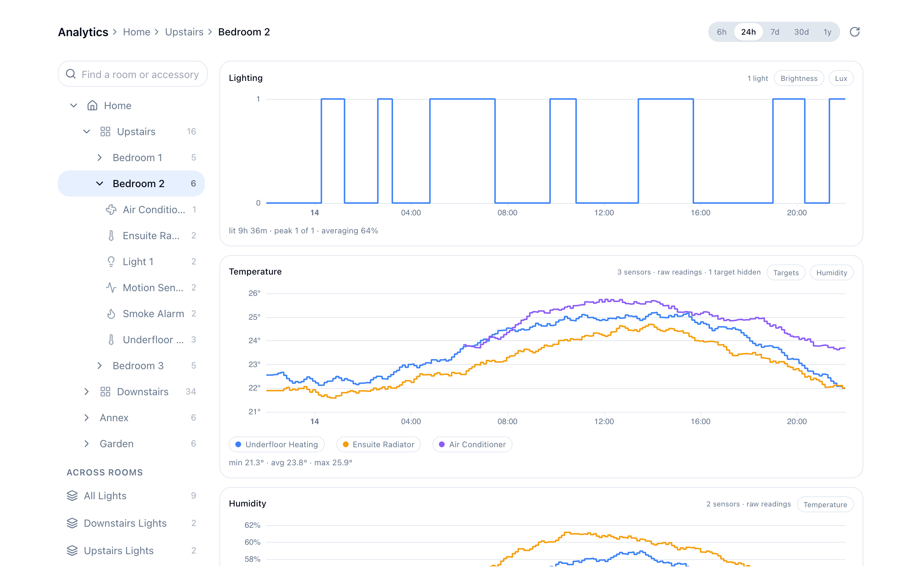Click the Upstairs Lights layers icon

[x=72, y=551]
